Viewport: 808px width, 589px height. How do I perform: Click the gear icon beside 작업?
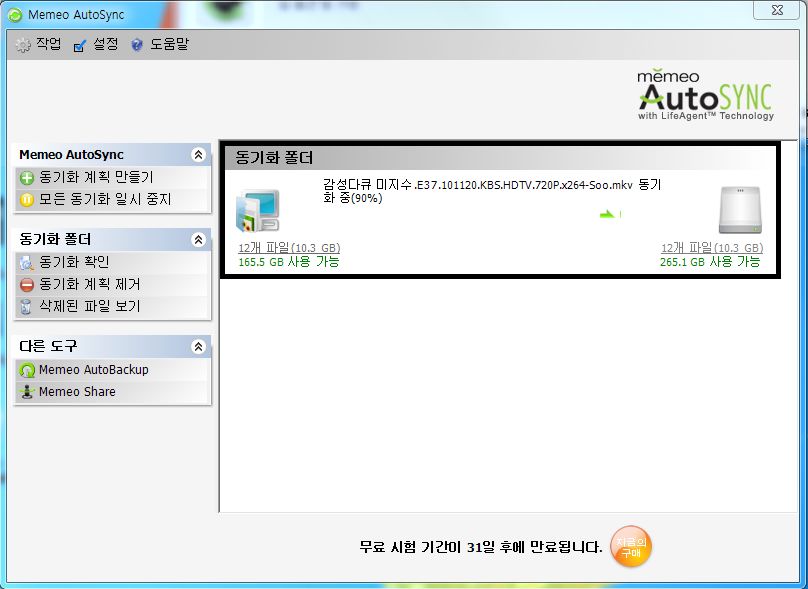[x=23, y=45]
